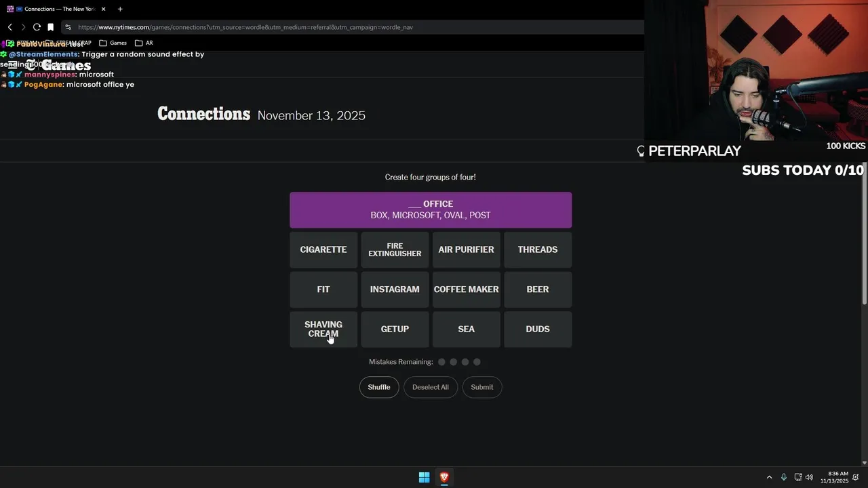
Task: Click the Brave browser taskbar icon
Action: tap(444, 477)
